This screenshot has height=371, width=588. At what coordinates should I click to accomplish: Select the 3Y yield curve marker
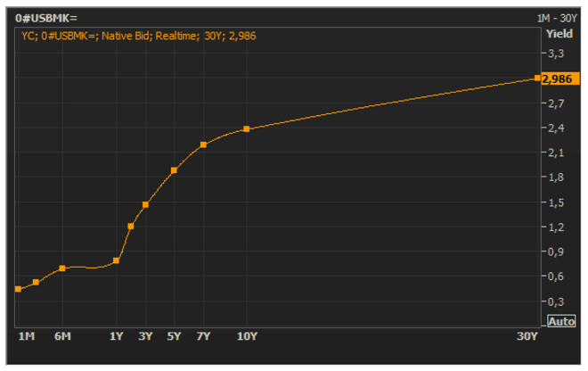[x=145, y=205]
